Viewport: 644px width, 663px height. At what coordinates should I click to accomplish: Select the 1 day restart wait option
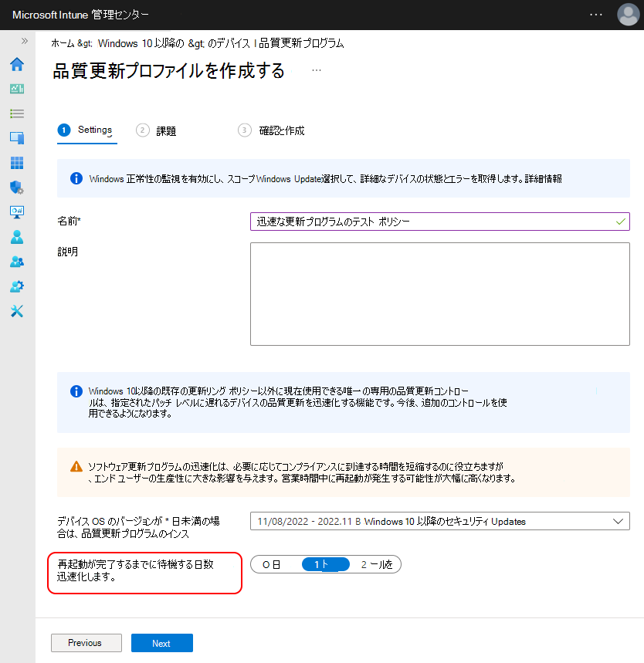(326, 564)
